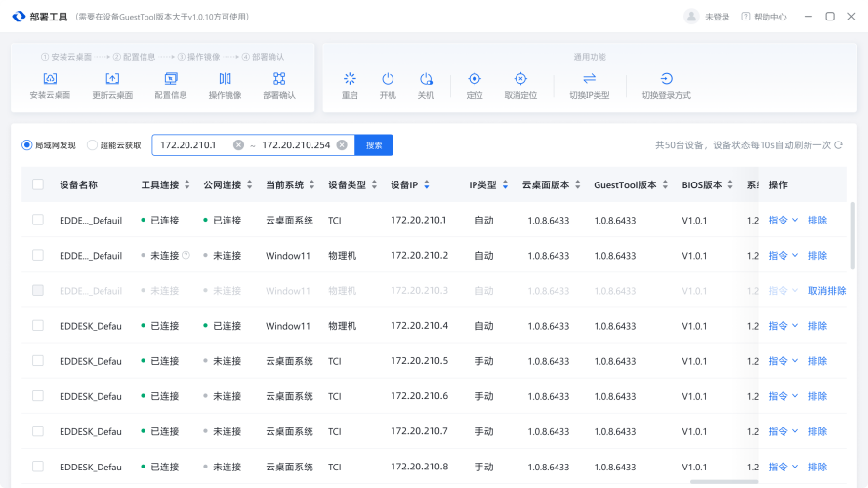The width and height of the screenshot is (868, 488).
Task: Open the 帮助中心 menu
Action: 764,17
